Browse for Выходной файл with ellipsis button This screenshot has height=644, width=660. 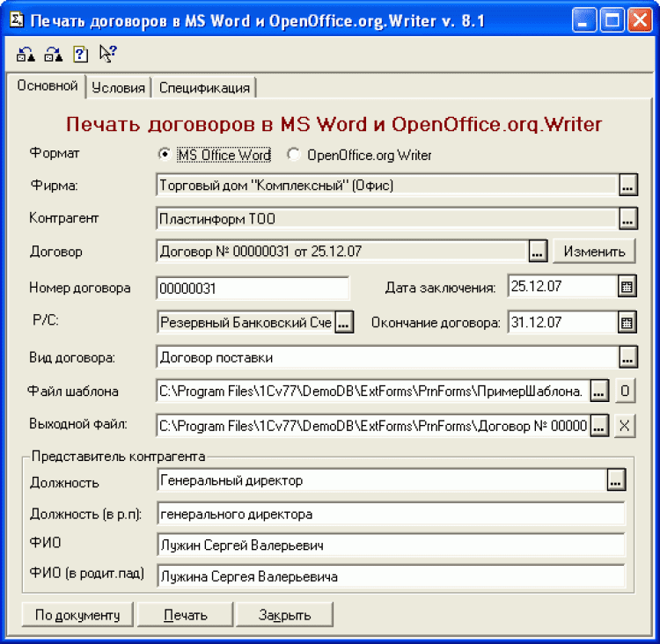click(599, 426)
